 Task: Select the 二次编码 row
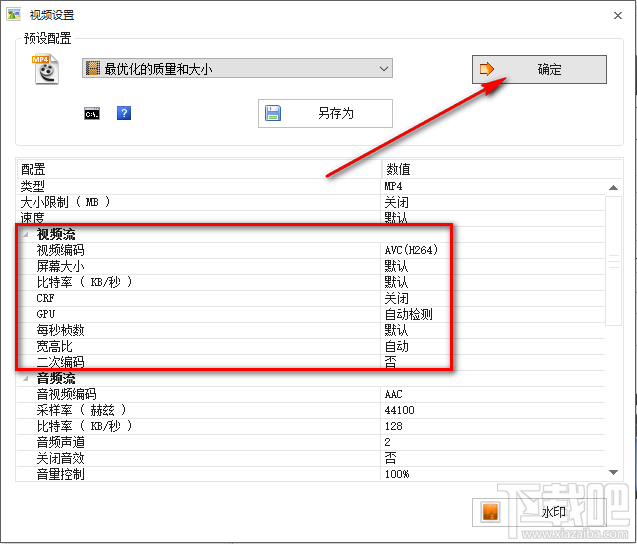point(311,362)
